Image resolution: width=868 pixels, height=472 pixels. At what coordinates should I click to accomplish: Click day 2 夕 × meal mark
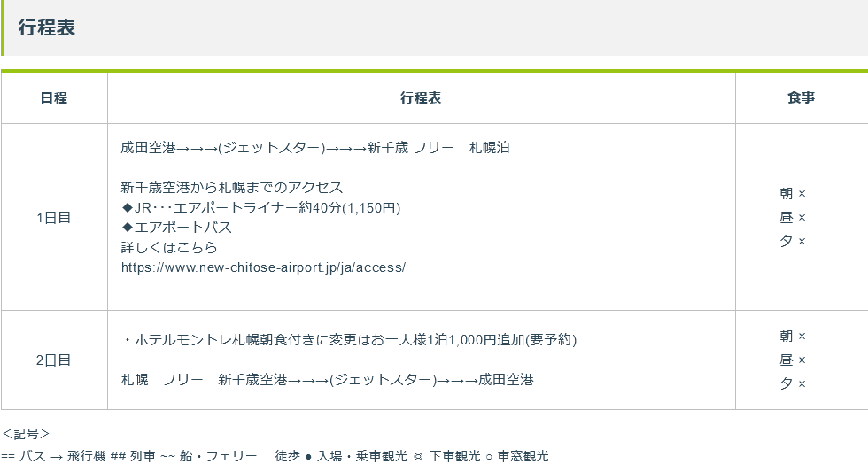pos(793,384)
